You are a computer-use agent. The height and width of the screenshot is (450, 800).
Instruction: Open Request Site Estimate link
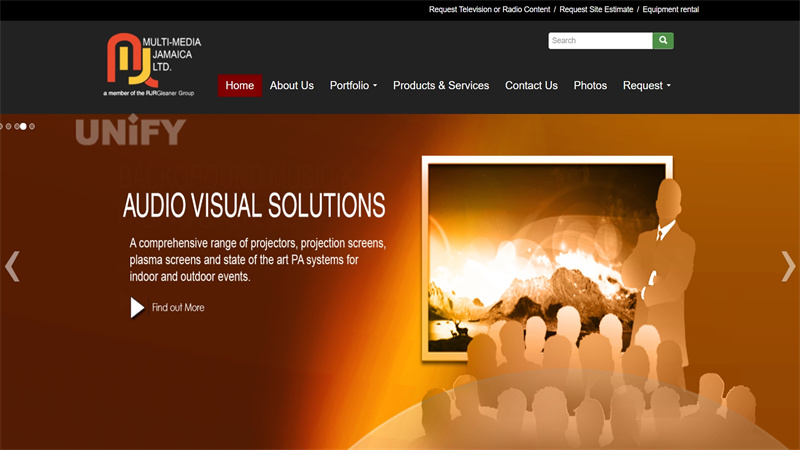click(596, 10)
